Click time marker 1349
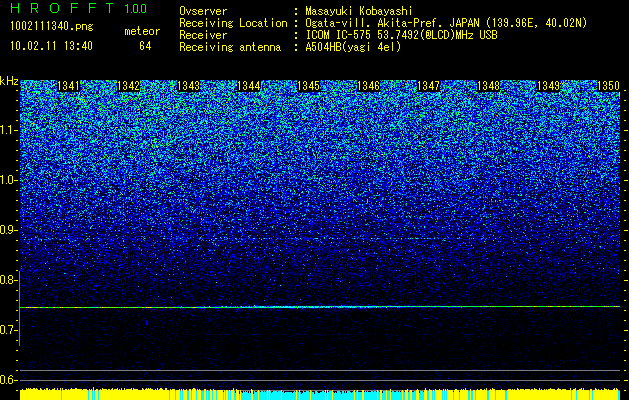This screenshot has height=400, width=629. click(x=548, y=86)
